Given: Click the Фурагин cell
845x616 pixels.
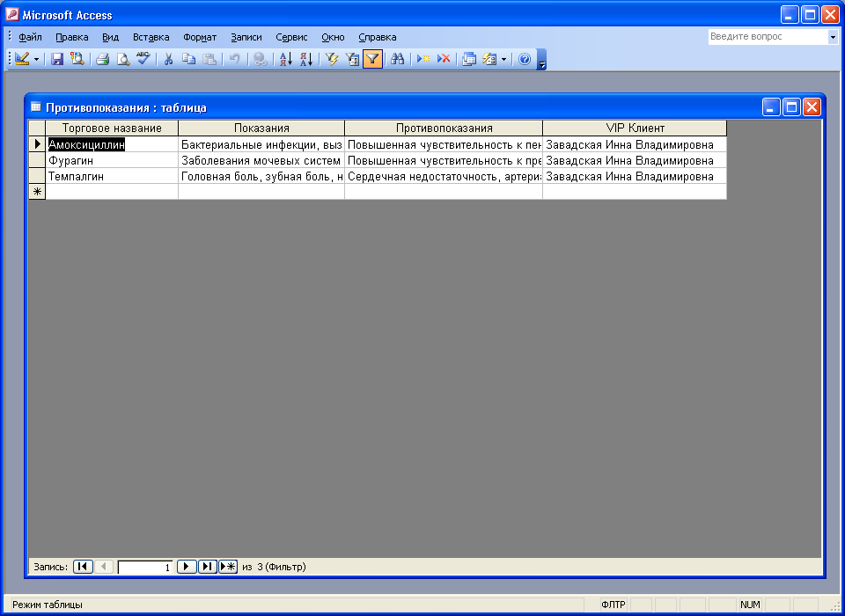Looking at the screenshot, I should click(112, 161).
